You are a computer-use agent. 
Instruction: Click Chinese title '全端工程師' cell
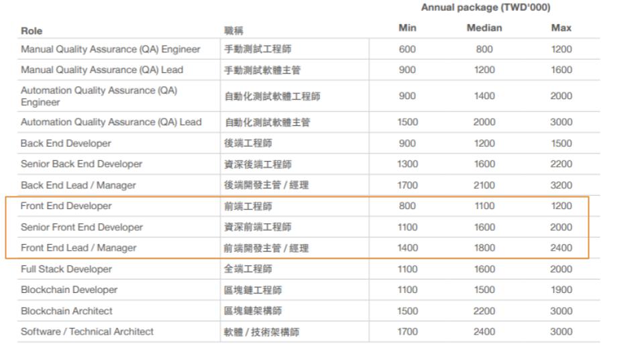(x=248, y=269)
